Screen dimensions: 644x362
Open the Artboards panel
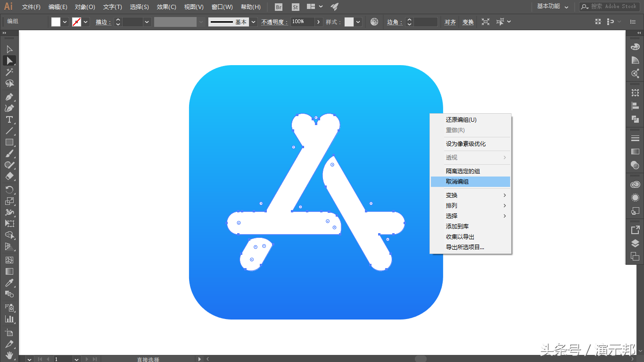pyautogui.click(x=635, y=256)
